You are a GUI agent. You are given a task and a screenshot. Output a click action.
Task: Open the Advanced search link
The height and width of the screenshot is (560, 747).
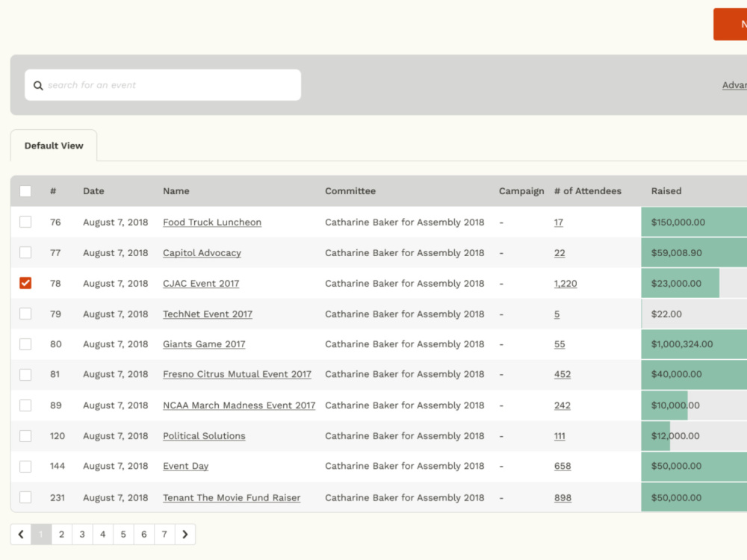[x=734, y=85]
